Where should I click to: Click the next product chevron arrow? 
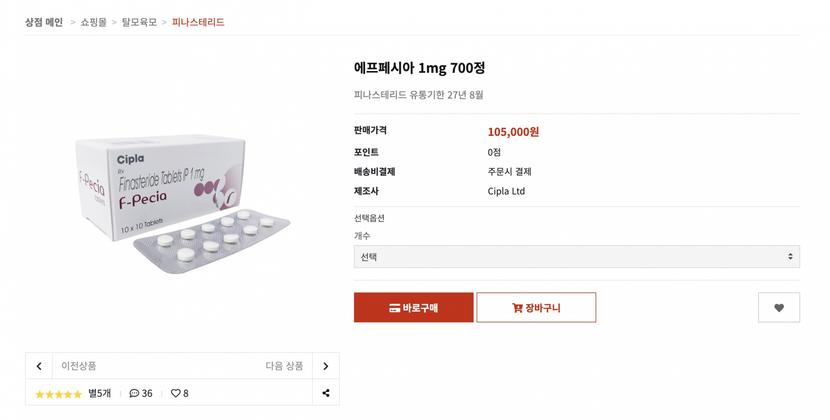(325, 366)
